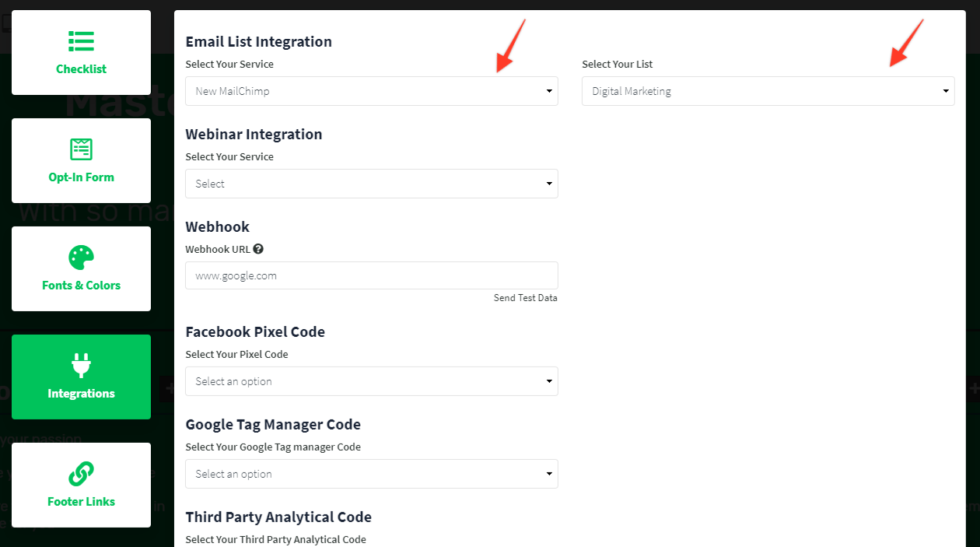The height and width of the screenshot is (547, 980).
Task: Open the Digital Marketing list dropdown
Action: click(768, 91)
